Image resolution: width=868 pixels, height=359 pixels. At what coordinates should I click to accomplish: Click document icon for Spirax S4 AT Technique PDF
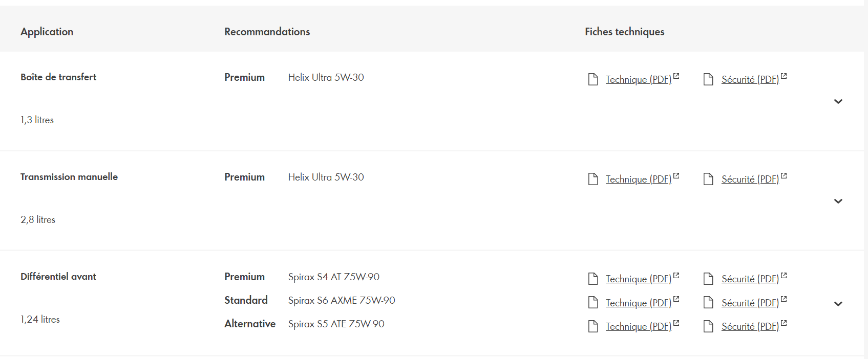click(593, 279)
